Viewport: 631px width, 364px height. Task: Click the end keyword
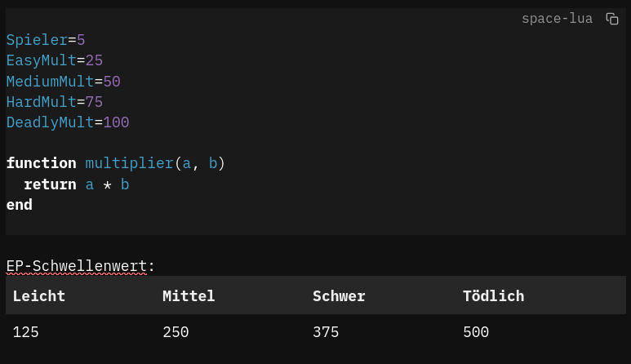point(20,205)
